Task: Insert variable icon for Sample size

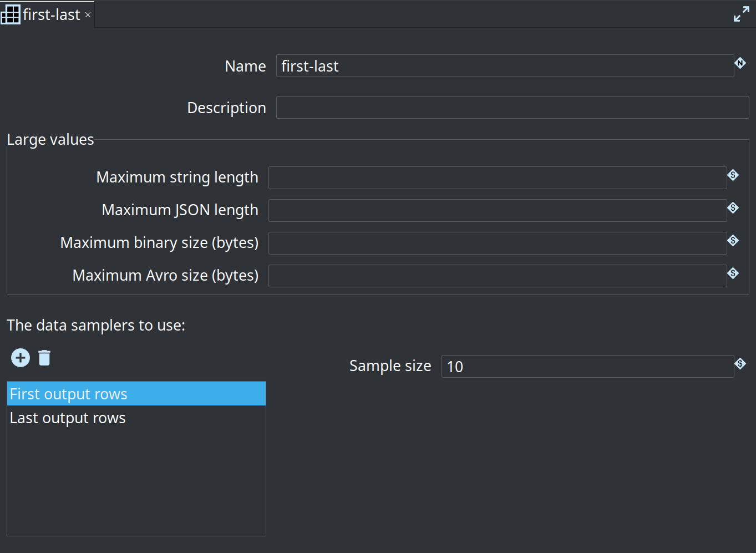Action: 740,364
